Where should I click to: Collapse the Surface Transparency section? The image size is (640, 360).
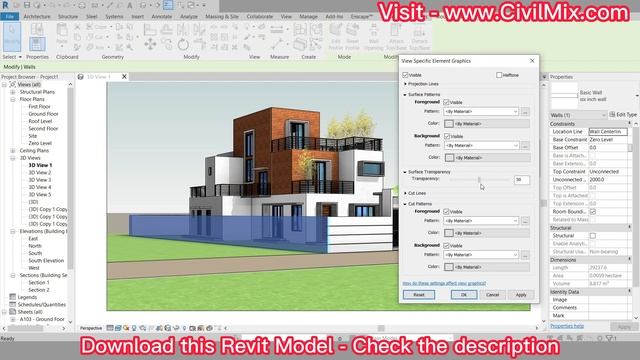[405, 172]
